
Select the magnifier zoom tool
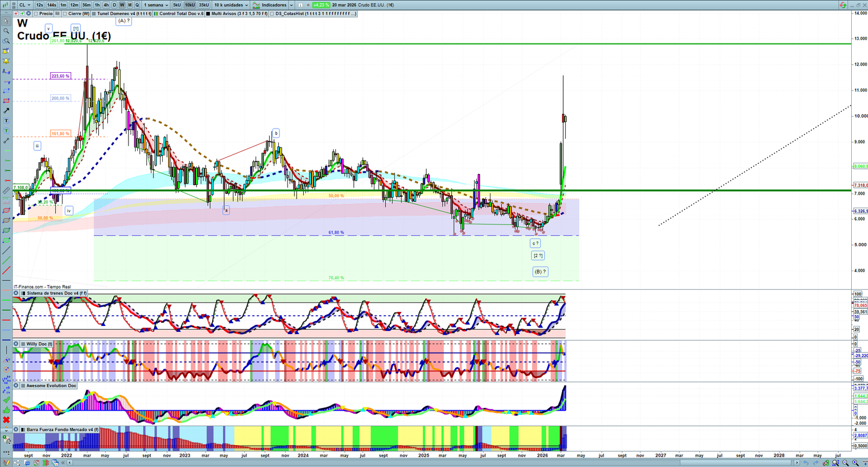click(6, 31)
